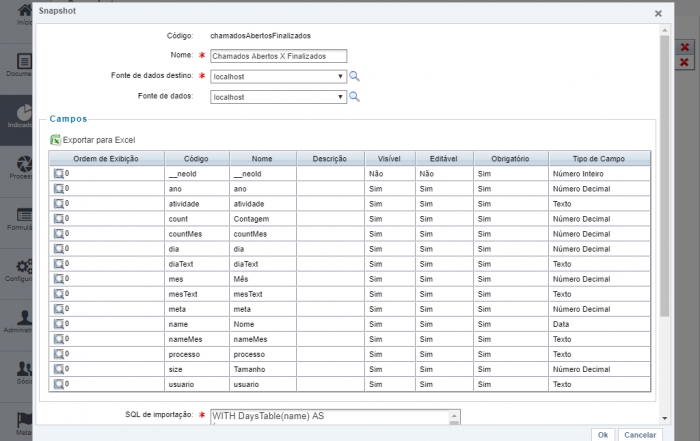Click the dialog vertical scrollbar thumb
This screenshot has width=700, height=441.
665,176
